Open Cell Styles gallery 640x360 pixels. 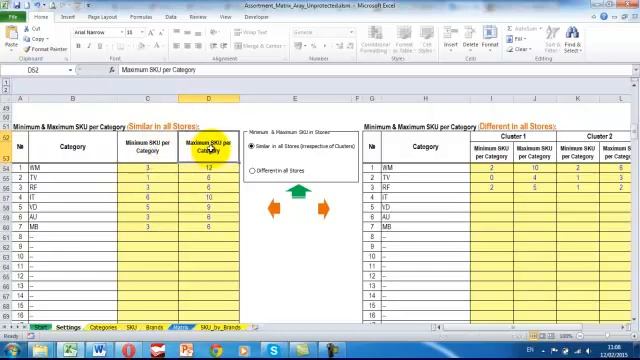coord(427,40)
